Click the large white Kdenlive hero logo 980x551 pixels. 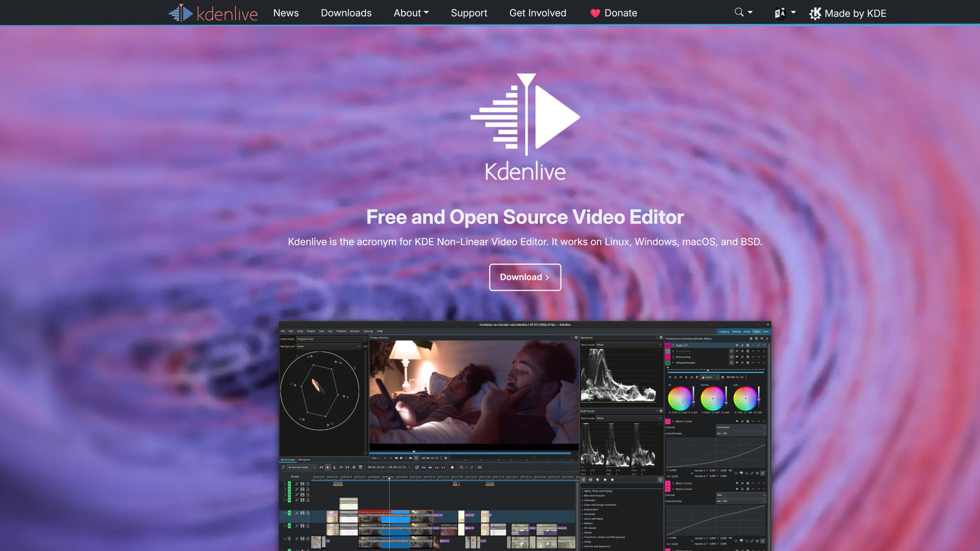click(525, 127)
